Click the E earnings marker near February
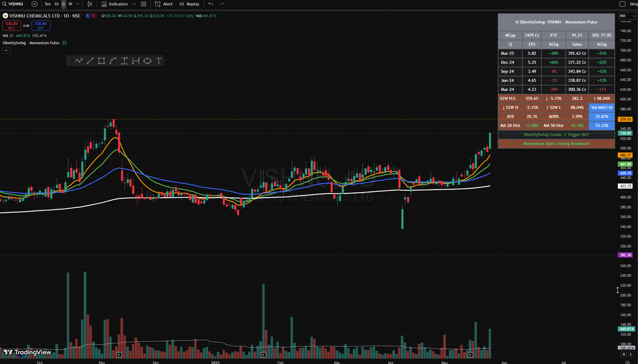This screenshot has height=364, width=638. (x=264, y=354)
